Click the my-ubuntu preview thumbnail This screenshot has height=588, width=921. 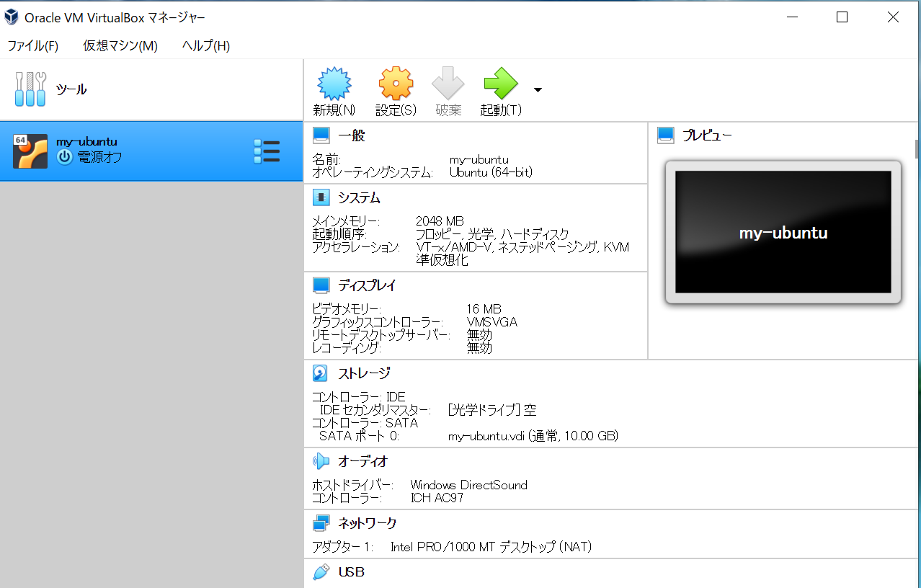pyautogui.click(x=783, y=232)
